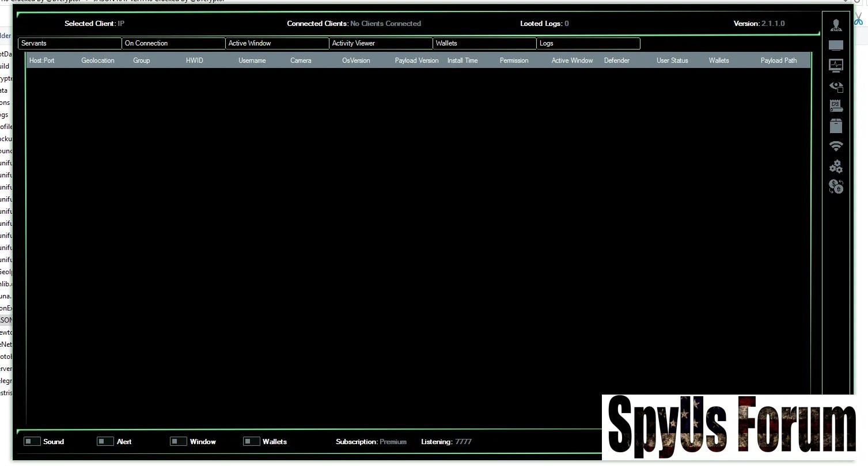
Task: Click the Payload Path column header
Action: pos(779,60)
